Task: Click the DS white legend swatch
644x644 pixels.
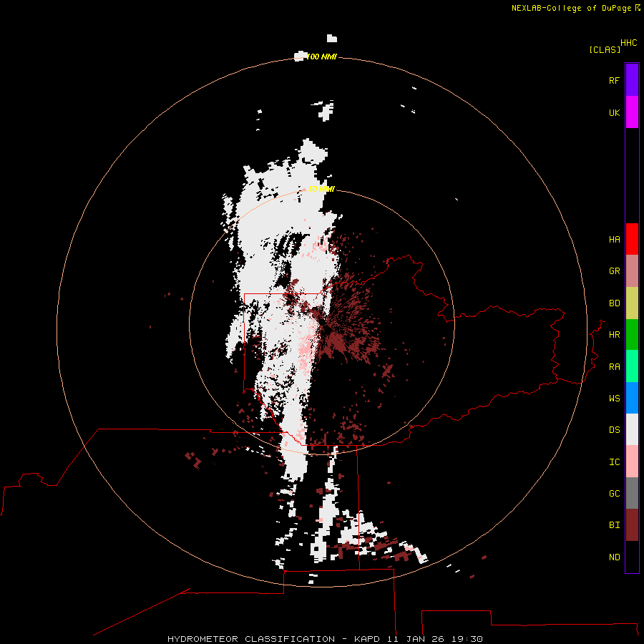Action: [x=632, y=429]
